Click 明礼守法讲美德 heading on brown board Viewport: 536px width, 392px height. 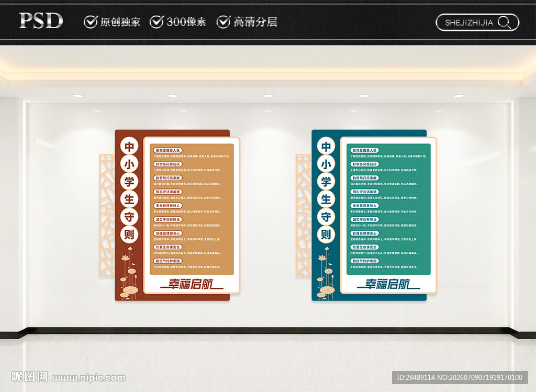(x=167, y=192)
